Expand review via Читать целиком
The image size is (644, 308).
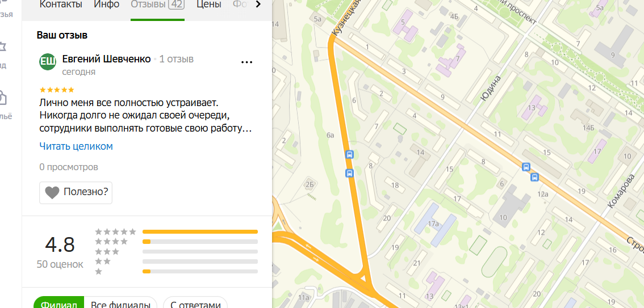pos(76,146)
